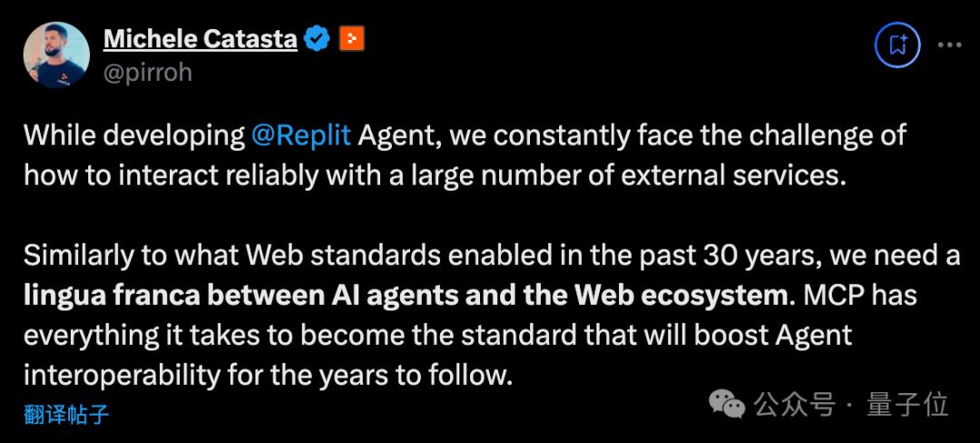Click the "While developing" opening text

point(133,136)
